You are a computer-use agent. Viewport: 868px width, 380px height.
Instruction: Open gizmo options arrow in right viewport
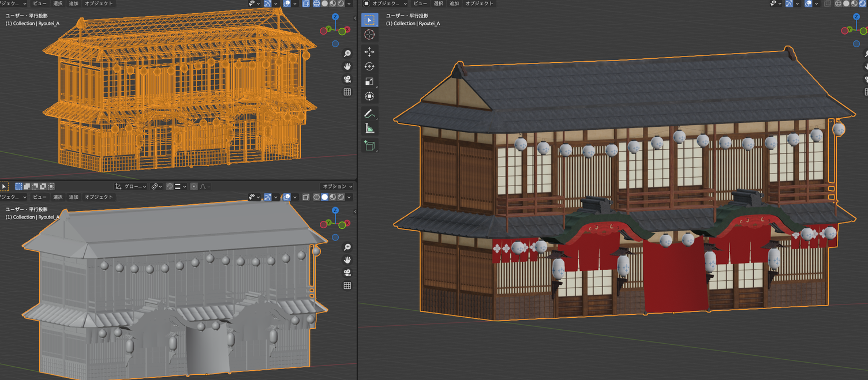pos(796,3)
